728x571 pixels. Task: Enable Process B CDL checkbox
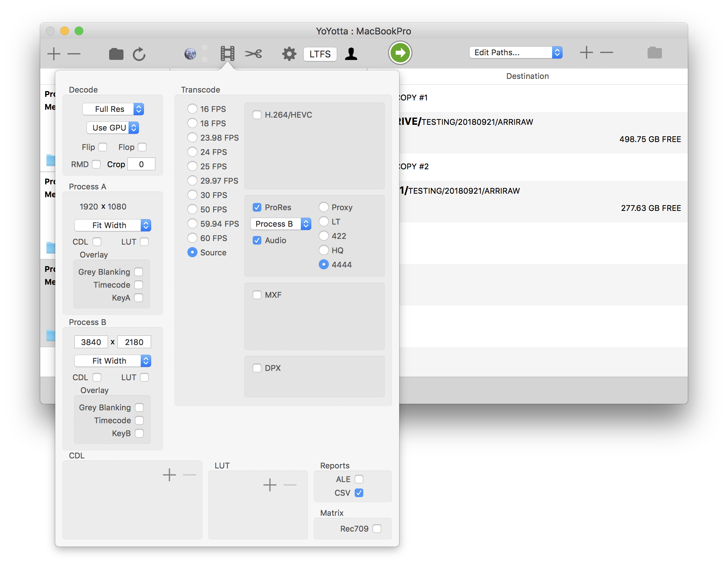97,377
